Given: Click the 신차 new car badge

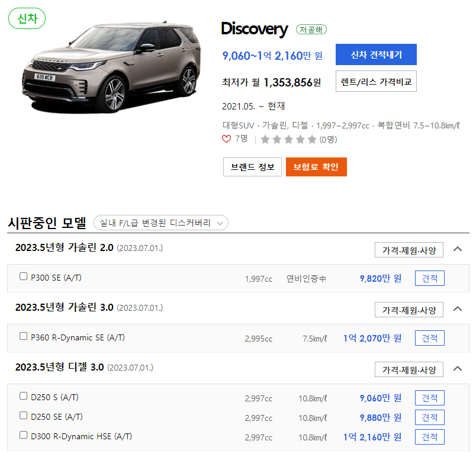Looking at the screenshot, I should click(27, 18).
